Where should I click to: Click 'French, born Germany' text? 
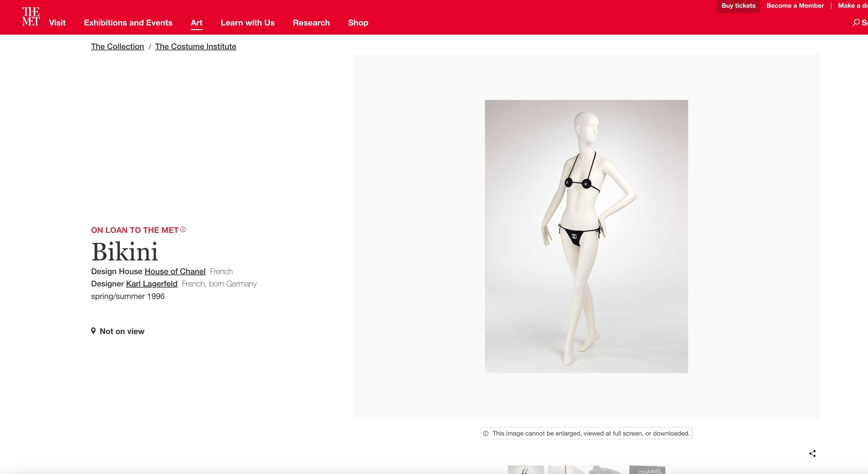(219, 284)
